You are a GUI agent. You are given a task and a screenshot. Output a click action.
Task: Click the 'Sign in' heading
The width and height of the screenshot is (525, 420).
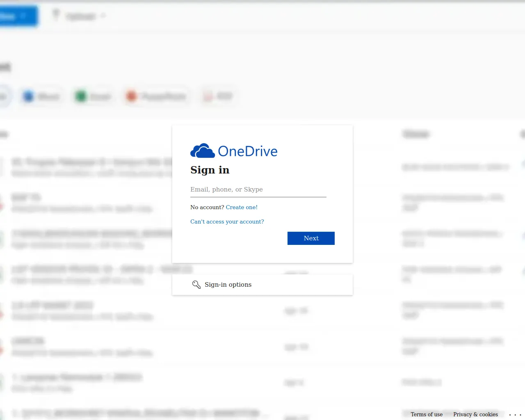(x=210, y=170)
